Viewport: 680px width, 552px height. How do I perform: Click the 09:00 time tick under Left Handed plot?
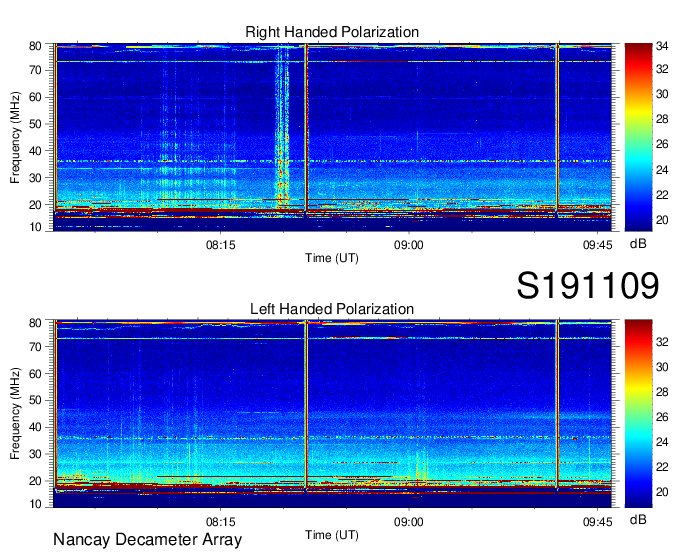[409, 522]
